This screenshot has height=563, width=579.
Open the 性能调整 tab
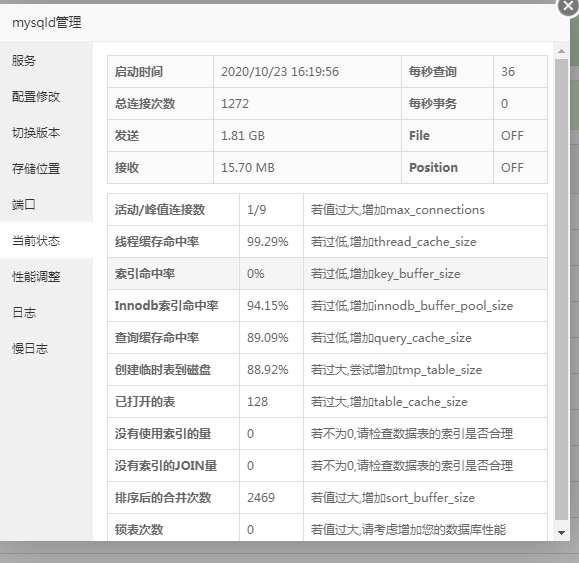(x=46, y=277)
